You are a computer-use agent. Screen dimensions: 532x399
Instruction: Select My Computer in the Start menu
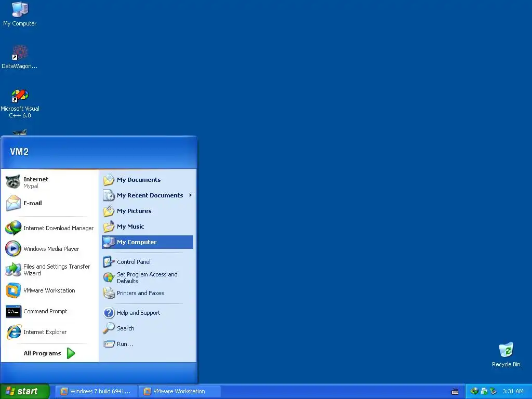[x=148, y=242]
